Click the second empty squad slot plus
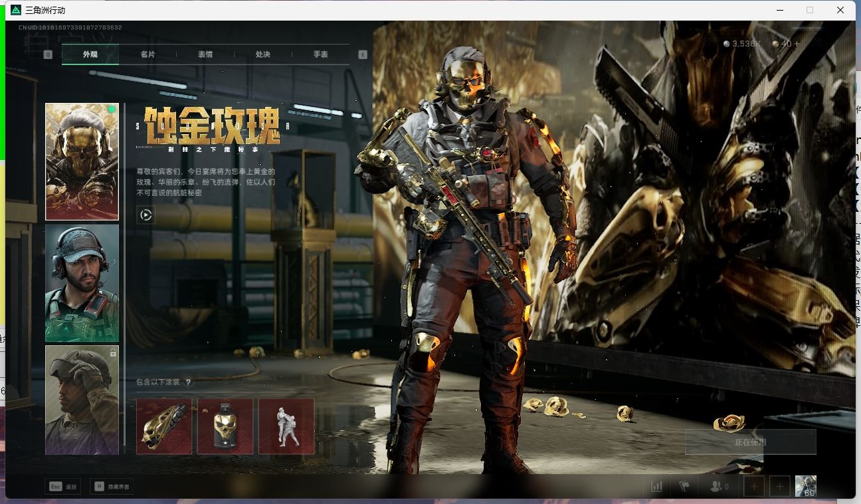 click(780, 487)
